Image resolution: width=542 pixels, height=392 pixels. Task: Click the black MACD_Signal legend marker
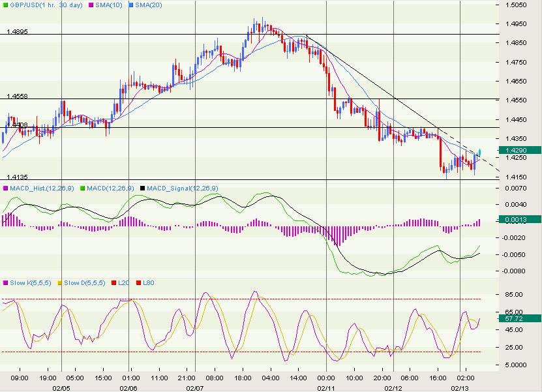[142, 188]
